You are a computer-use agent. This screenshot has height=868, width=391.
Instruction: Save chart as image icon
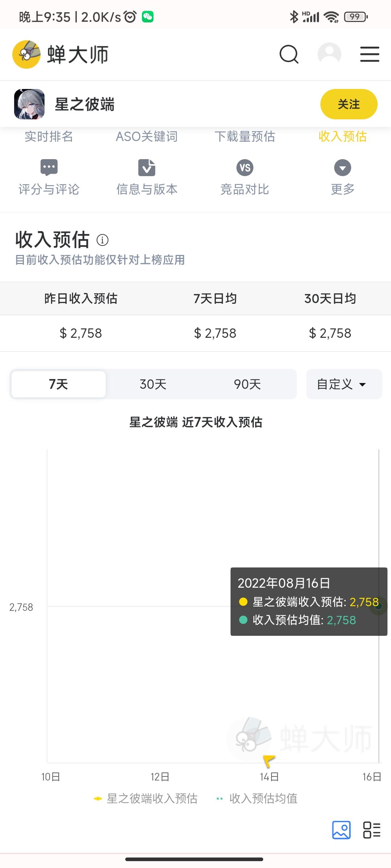pyautogui.click(x=341, y=830)
